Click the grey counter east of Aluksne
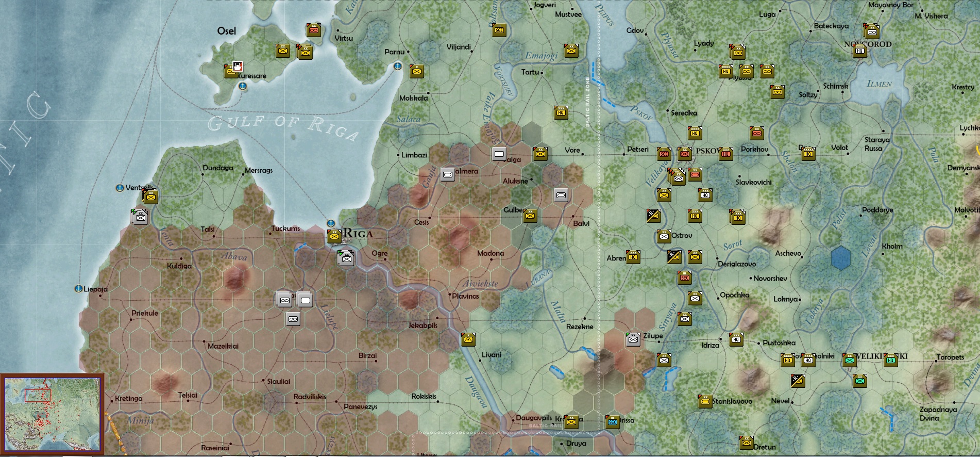The height and width of the screenshot is (457, 980). click(x=561, y=195)
